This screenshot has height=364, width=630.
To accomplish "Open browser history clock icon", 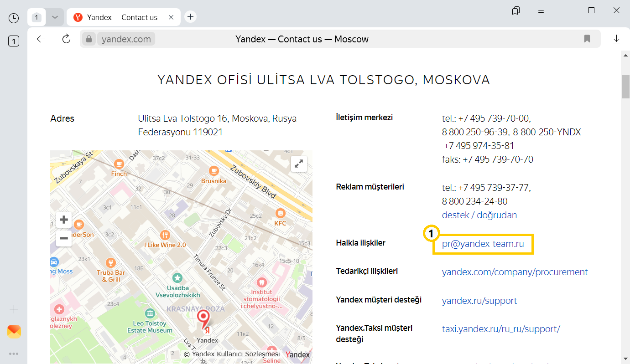I will tap(14, 18).
